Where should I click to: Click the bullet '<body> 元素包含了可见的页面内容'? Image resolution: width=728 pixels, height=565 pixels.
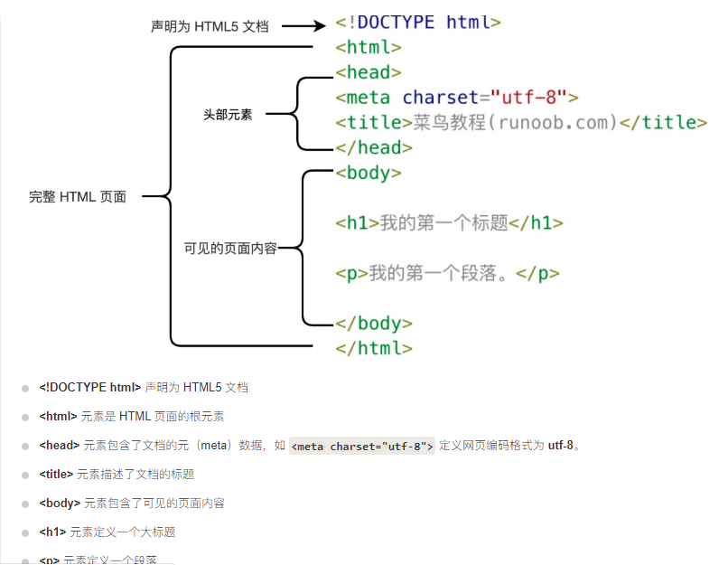pyautogui.click(x=132, y=504)
